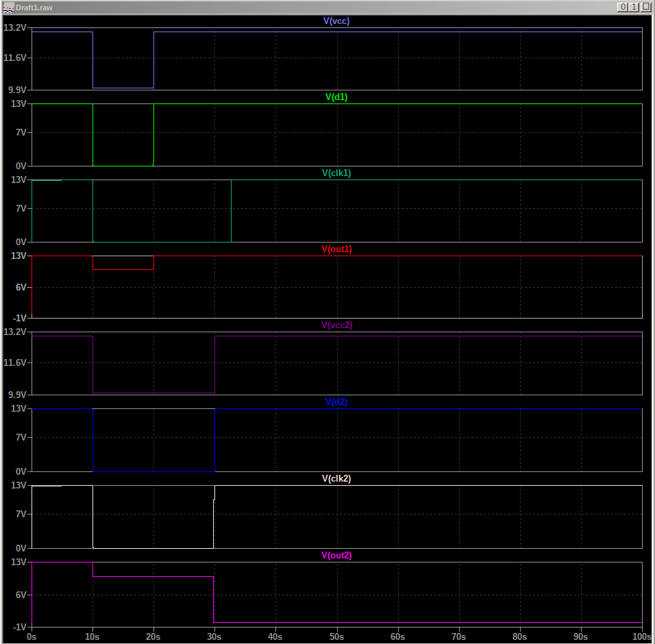Select the V(d1) trace label
The height and width of the screenshot is (644, 655).
(x=336, y=97)
